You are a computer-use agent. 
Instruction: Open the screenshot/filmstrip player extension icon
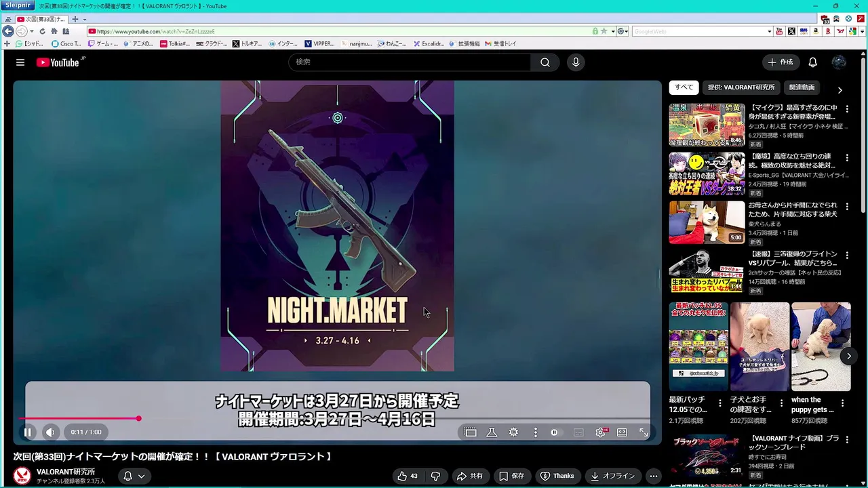click(470, 432)
